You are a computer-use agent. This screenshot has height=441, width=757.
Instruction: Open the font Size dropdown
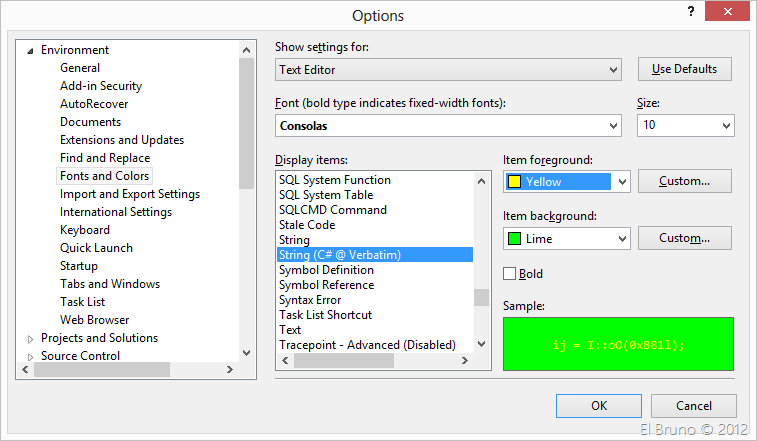click(x=725, y=126)
